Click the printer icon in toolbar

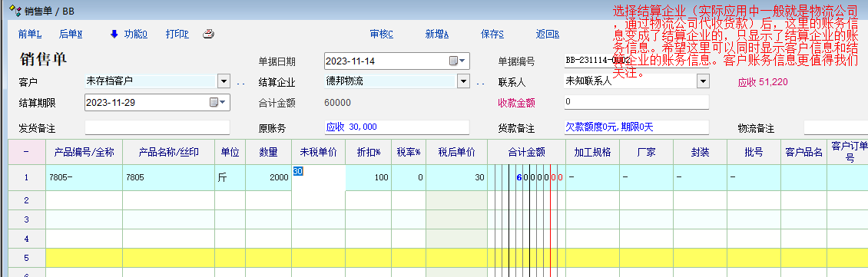[208, 35]
